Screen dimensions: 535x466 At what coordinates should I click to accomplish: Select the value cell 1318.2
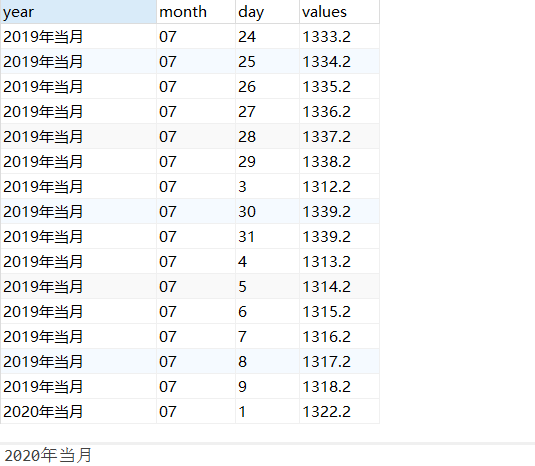click(x=339, y=386)
